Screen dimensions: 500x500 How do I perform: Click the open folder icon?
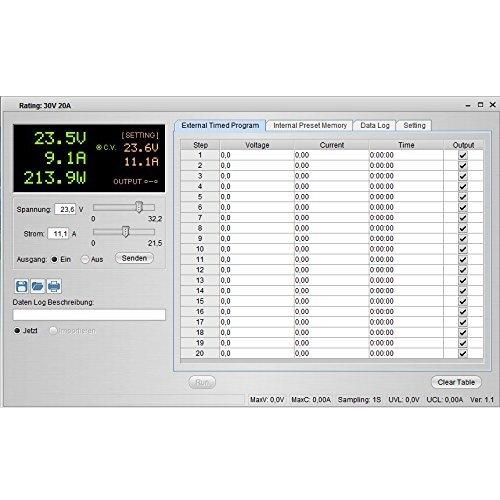coord(38,286)
